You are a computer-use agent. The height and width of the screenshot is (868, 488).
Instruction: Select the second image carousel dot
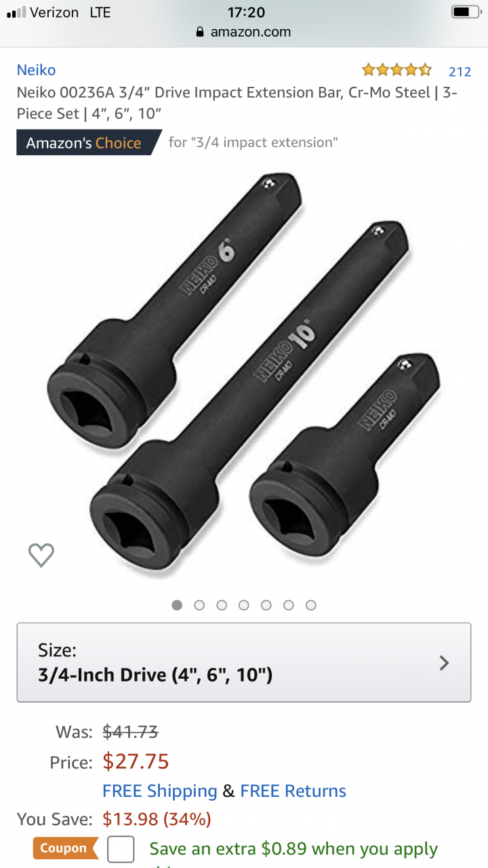coord(199,605)
